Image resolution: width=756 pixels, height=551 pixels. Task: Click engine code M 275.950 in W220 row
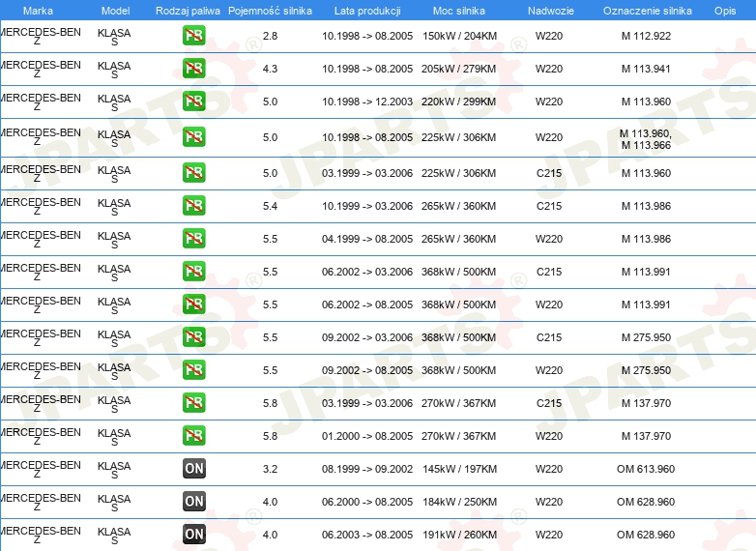646,369
